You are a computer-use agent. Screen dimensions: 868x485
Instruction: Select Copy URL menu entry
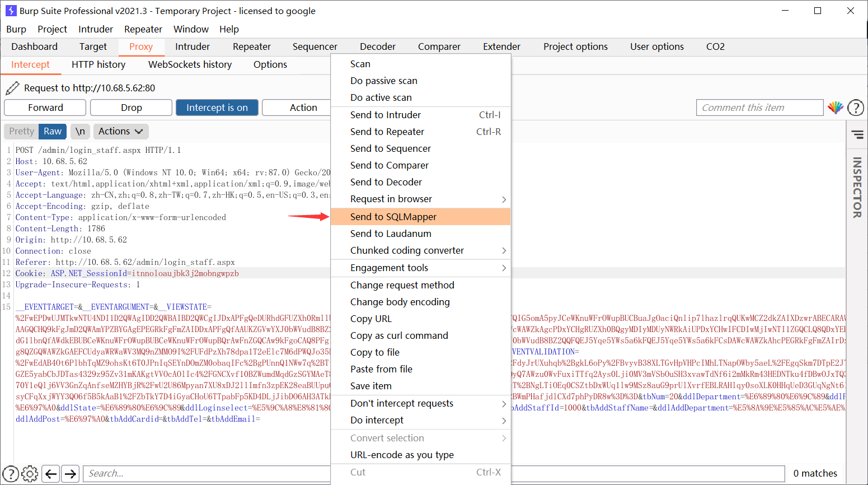point(421,319)
